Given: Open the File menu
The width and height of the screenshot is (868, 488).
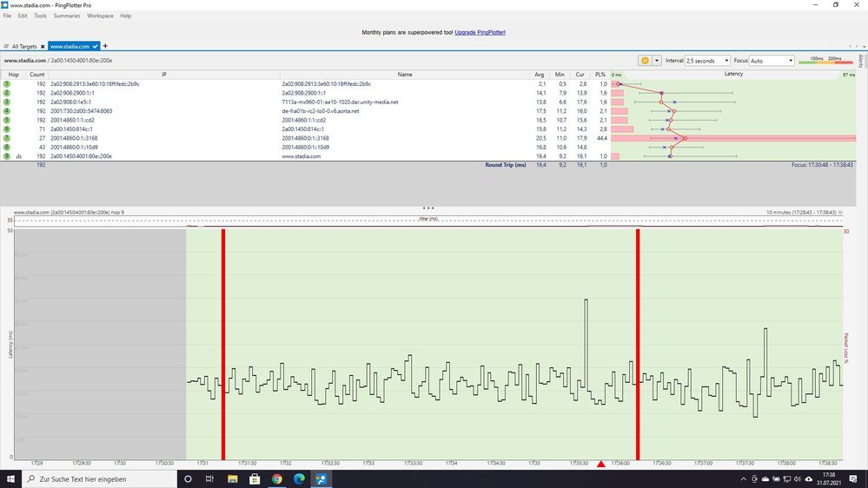Looking at the screenshot, I should pos(7,16).
